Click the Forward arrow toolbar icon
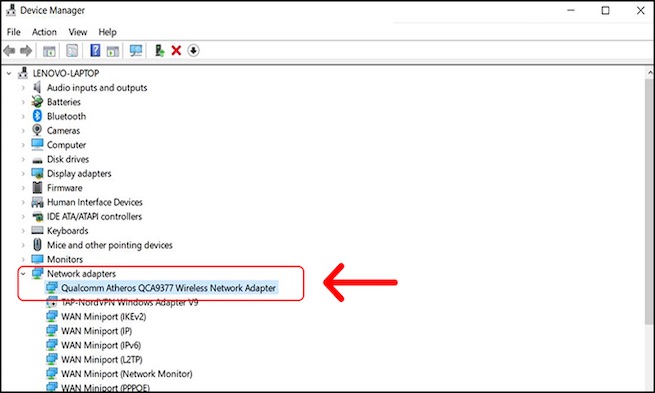 [26, 51]
